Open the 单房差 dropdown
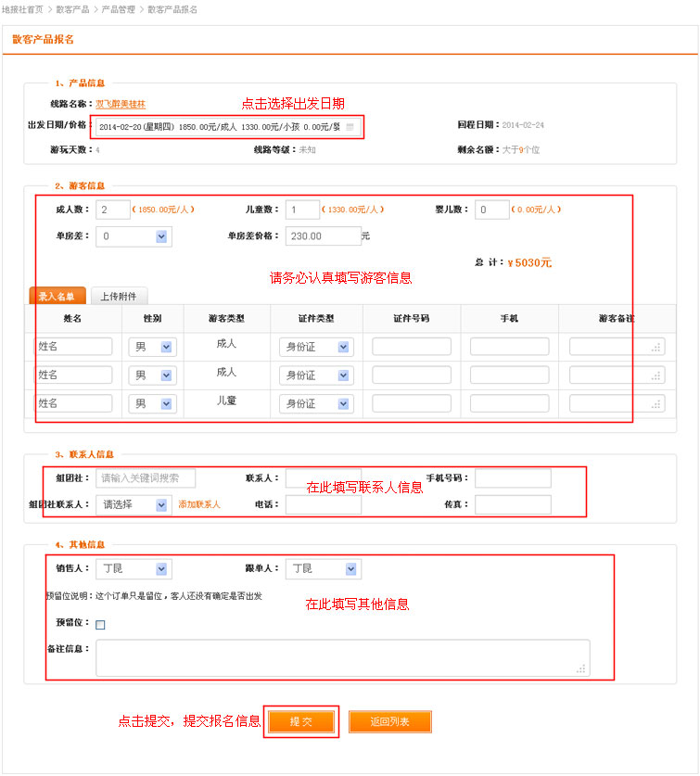Viewport: 700px width, 776px height. tap(133, 236)
